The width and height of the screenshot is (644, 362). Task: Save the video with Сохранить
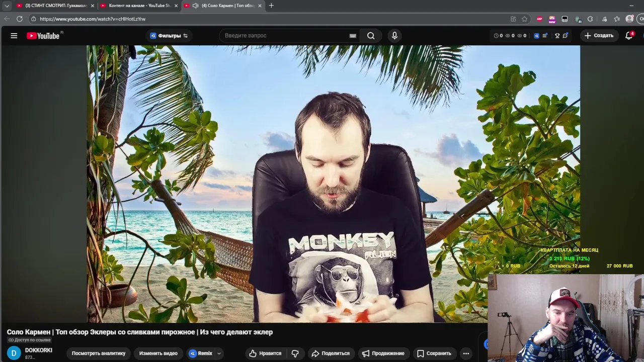coord(434,353)
